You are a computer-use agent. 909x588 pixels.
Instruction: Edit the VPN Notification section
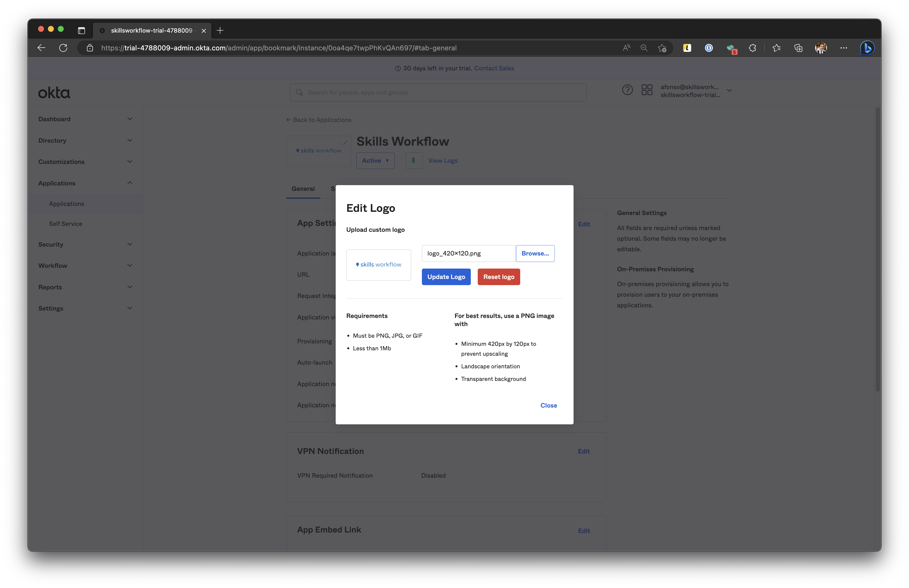click(x=584, y=451)
